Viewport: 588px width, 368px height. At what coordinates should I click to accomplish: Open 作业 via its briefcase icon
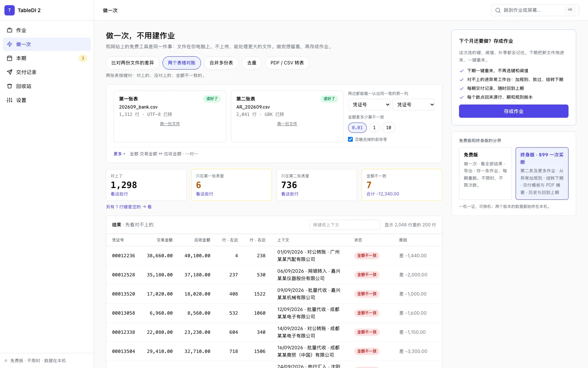coord(10,30)
